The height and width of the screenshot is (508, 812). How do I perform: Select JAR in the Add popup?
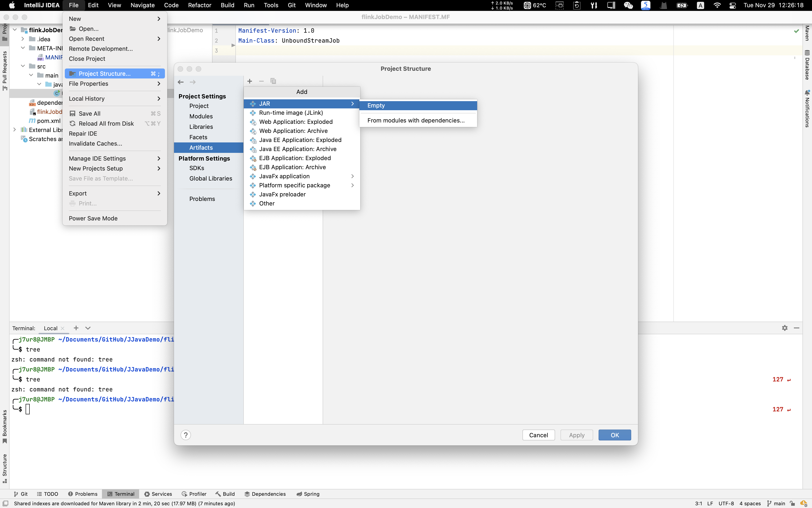pos(302,103)
